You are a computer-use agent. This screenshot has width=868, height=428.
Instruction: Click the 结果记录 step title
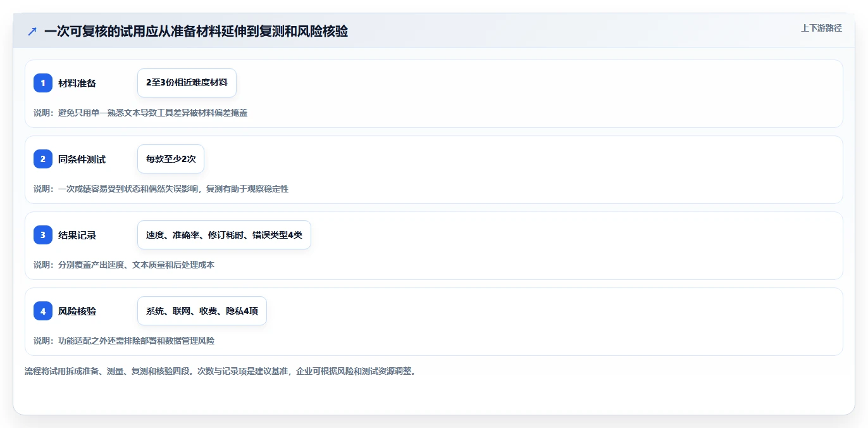77,235
